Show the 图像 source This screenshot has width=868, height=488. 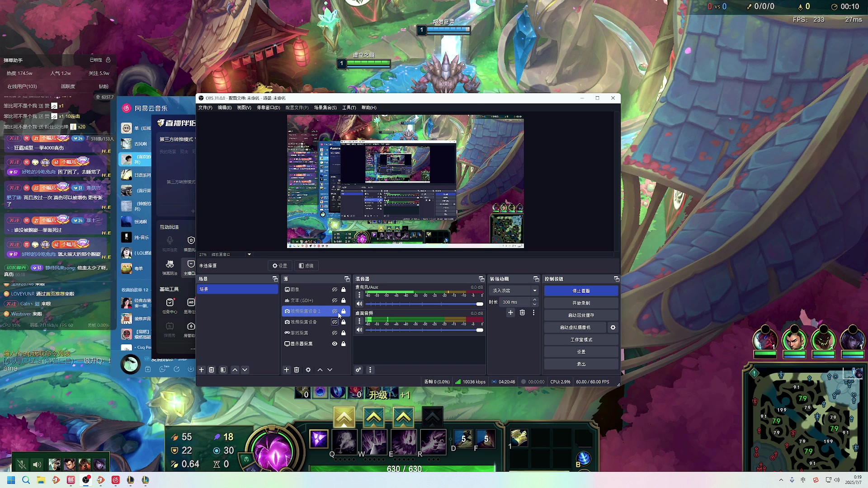click(x=335, y=290)
